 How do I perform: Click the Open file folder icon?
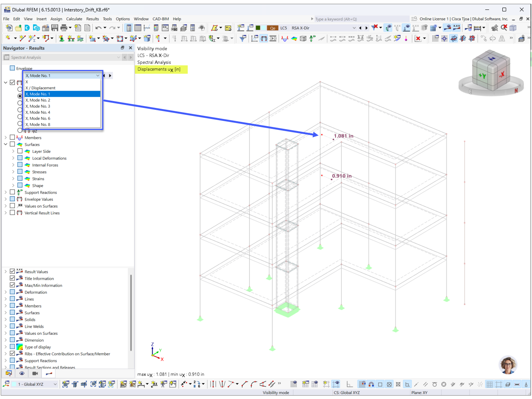[x=18, y=28]
